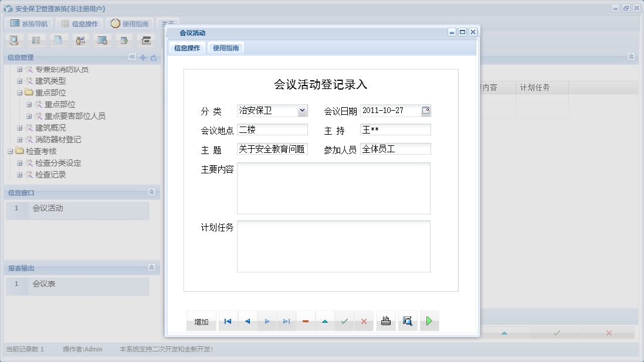
Task: Cancel record changes with the red X icon
Action: 364,320
